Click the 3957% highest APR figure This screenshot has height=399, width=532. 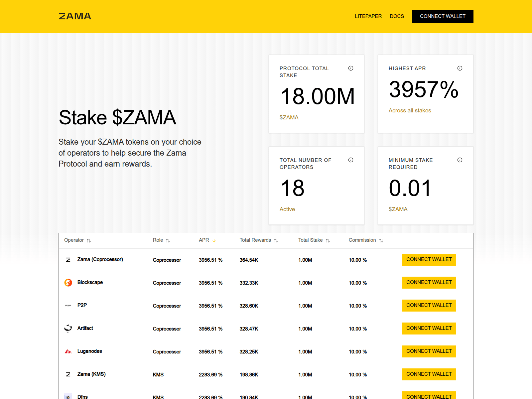pyautogui.click(x=424, y=89)
